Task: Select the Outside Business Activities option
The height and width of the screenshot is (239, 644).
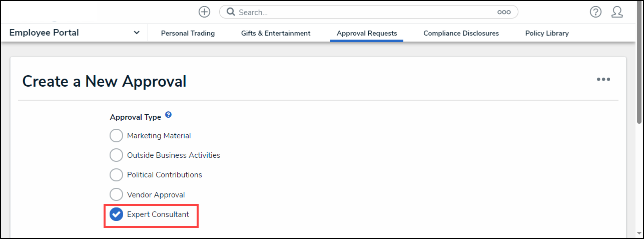Action: pyautogui.click(x=116, y=155)
